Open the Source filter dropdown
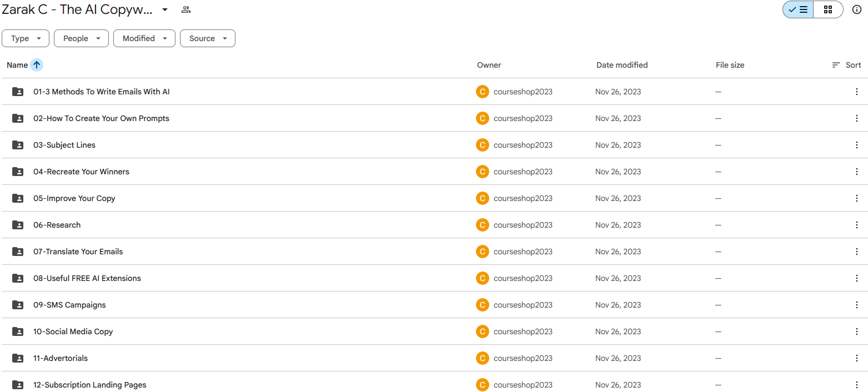Viewport: 868px width, 392px height. pos(208,38)
